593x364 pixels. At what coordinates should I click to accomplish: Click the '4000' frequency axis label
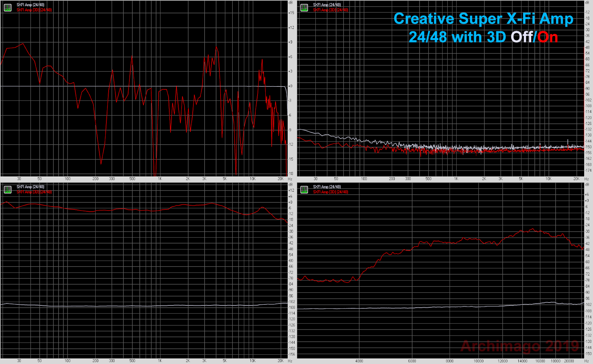359,361
